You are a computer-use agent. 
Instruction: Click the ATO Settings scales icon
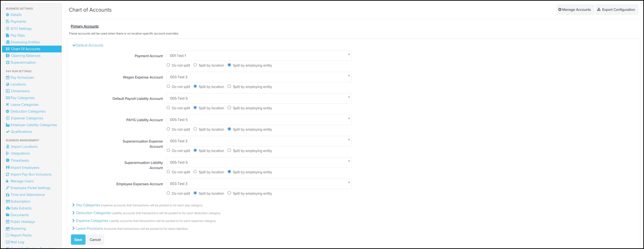pos(7,28)
